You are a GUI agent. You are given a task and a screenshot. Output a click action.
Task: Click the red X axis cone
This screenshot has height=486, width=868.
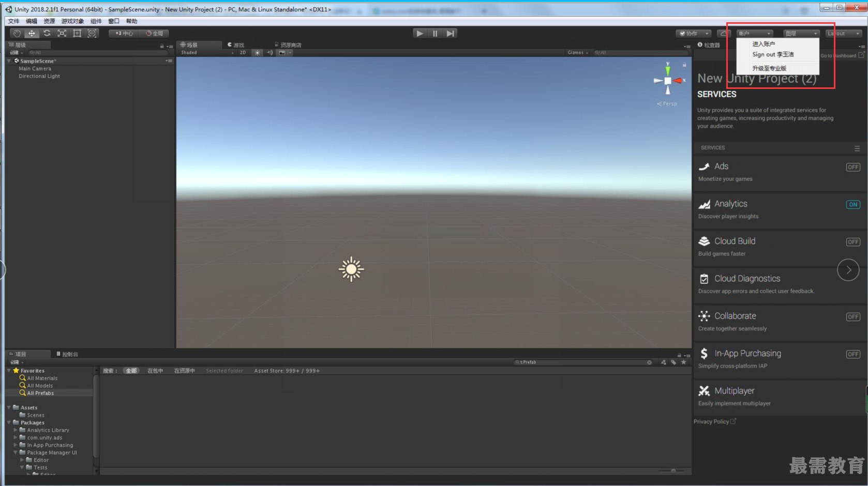pyautogui.click(x=678, y=81)
